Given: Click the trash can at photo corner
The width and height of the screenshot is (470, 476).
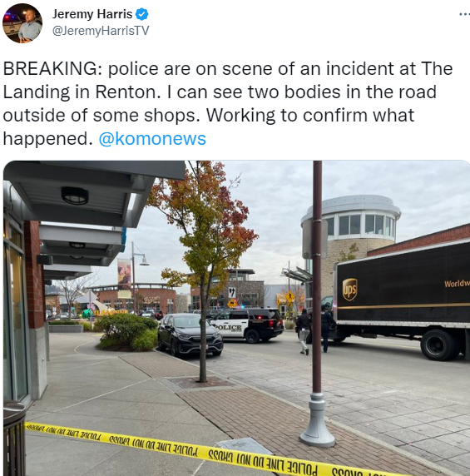Looking at the screenshot, I should [x=14, y=439].
